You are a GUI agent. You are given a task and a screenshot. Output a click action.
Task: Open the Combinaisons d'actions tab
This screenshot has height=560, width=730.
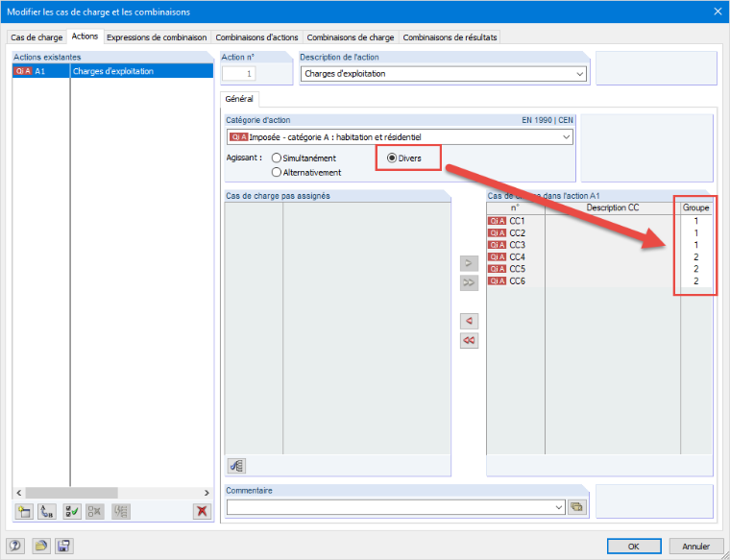coord(256,37)
